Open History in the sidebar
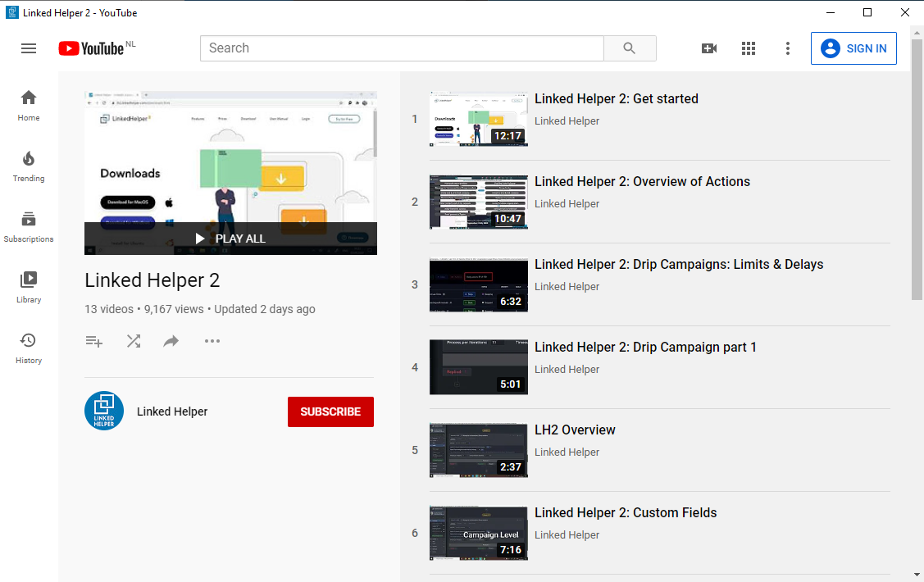Screen dimensions: 924x582 coord(28,348)
